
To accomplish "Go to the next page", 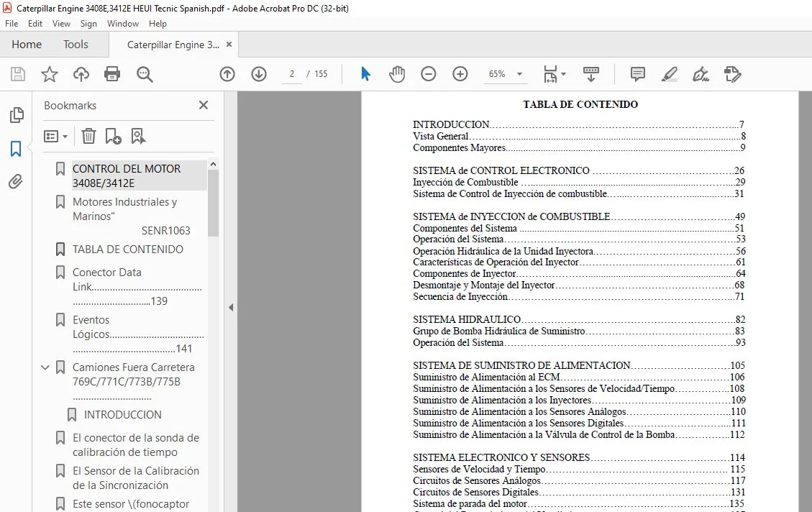I will click(259, 74).
